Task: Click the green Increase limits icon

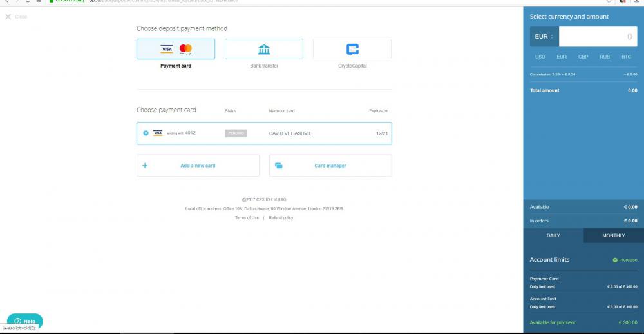Action: [615, 260]
